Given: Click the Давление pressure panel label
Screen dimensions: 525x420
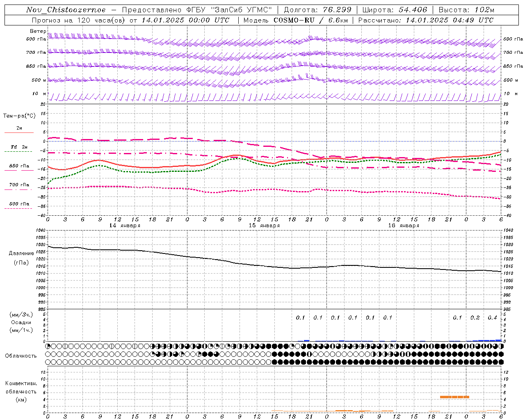Looking at the screenshot, I should click(x=21, y=253).
